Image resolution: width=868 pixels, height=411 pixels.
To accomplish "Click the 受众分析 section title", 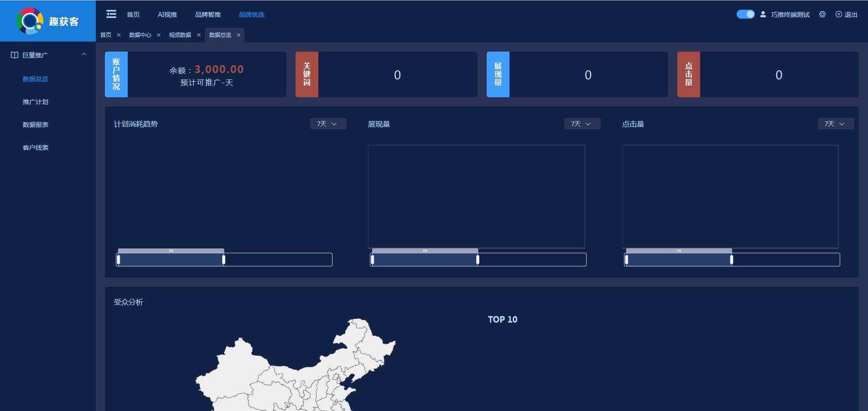I will pos(129,302).
